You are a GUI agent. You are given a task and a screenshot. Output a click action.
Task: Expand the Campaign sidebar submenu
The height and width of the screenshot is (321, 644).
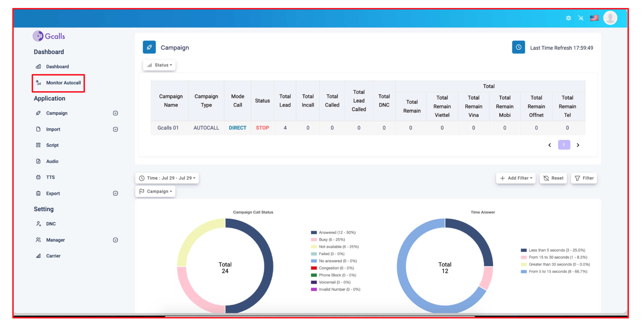[115, 113]
